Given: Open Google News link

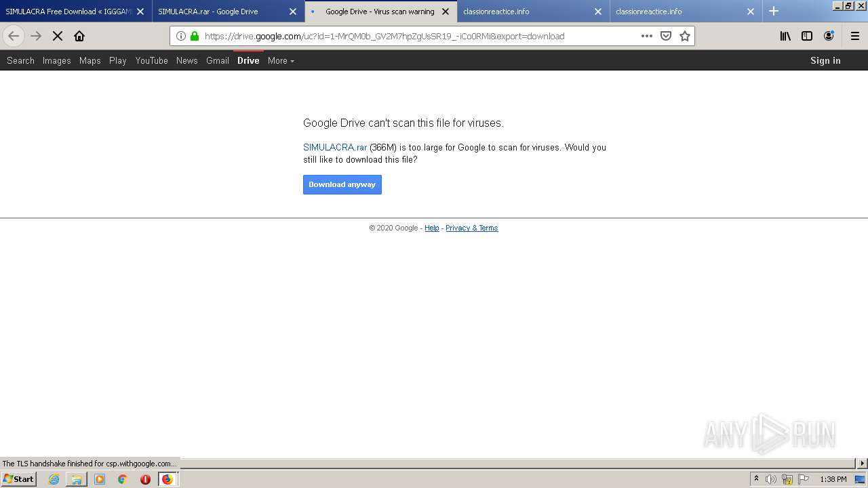Looking at the screenshot, I should 187,60.
